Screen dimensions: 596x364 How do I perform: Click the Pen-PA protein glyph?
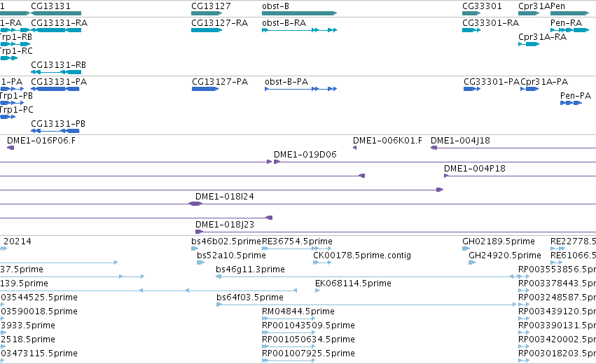click(571, 103)
